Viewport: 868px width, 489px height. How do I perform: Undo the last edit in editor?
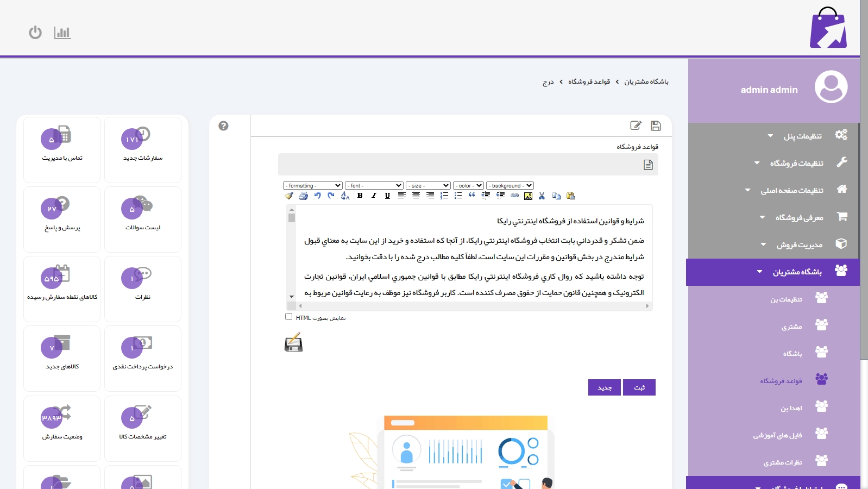point(317,196)
